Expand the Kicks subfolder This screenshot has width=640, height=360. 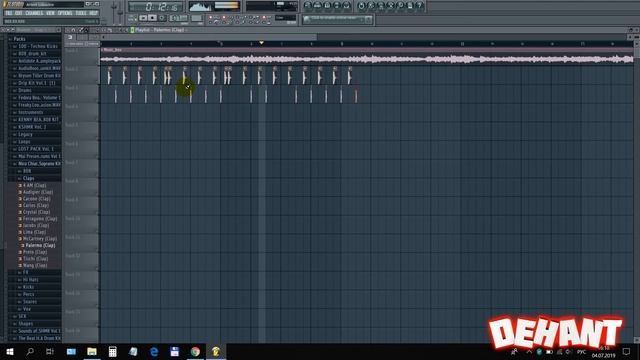[28, 287]
